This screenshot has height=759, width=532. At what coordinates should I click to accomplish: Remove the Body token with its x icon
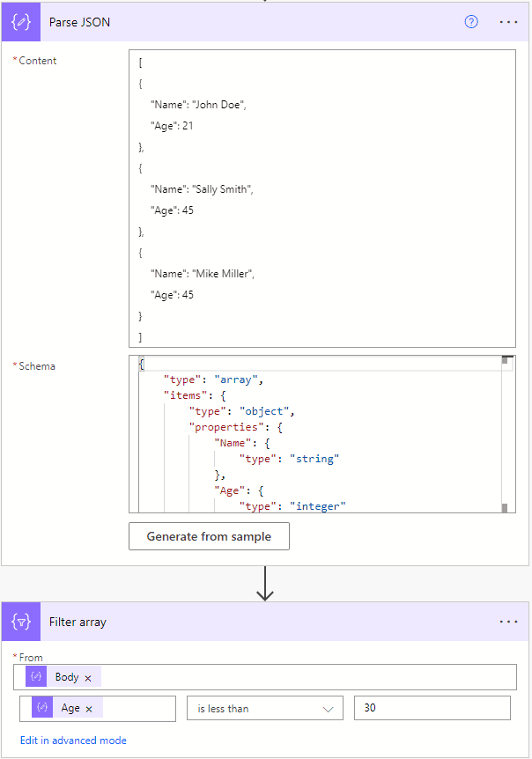coord(89,676)
